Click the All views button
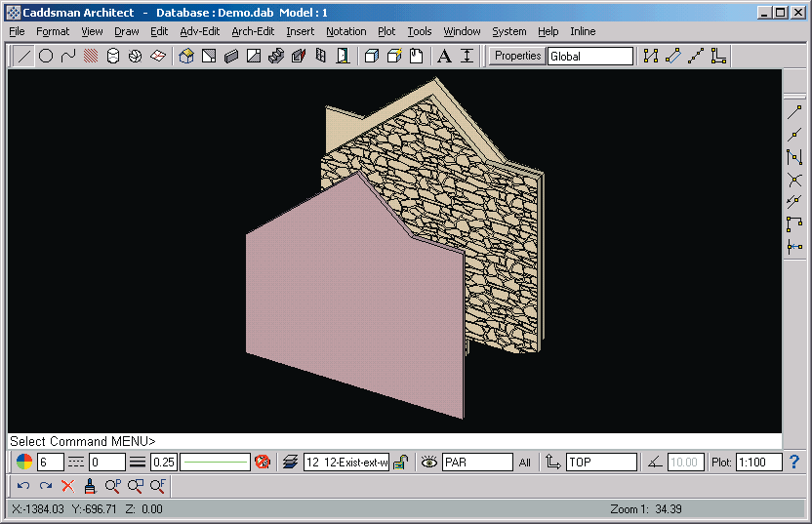This screenshot has width=812, height=524. point(525,463)
